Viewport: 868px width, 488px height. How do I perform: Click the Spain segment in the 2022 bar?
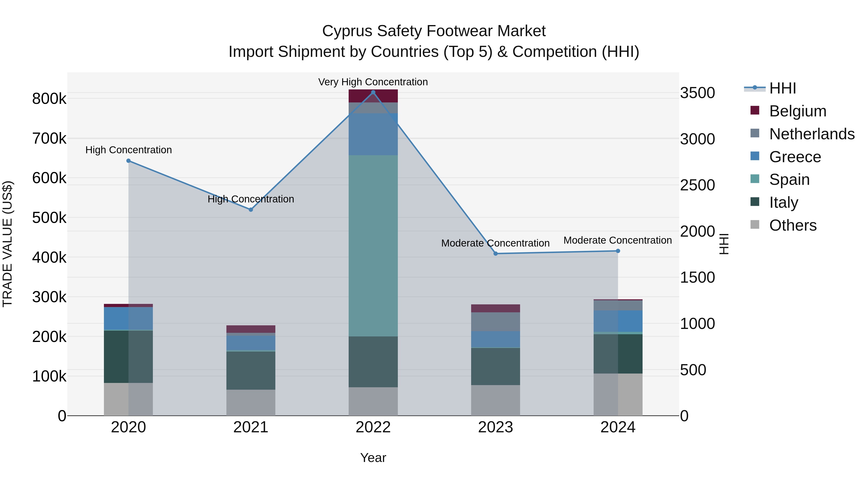(x=373, y=246)
